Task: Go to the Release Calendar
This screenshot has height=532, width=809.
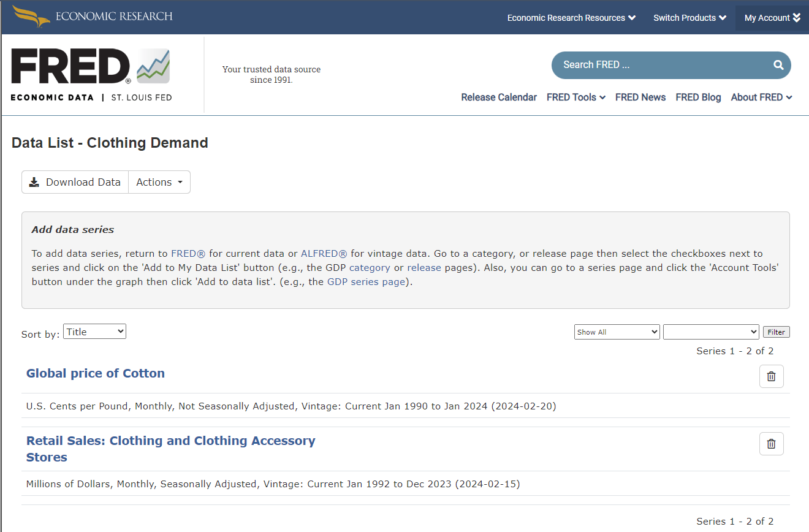Action: [499, 97]
